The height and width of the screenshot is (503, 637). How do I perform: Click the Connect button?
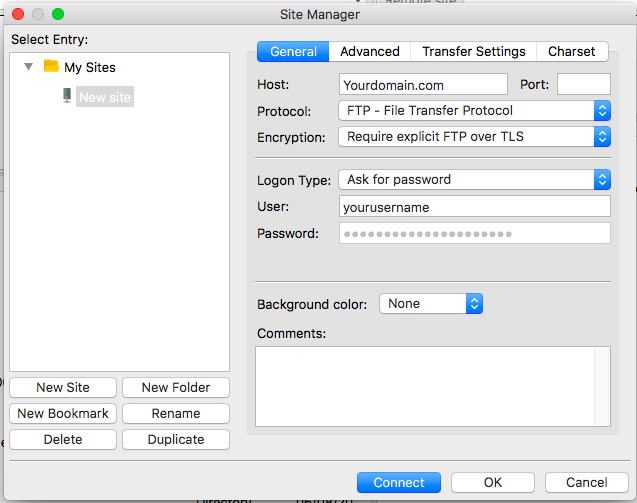tap(399, 483)
